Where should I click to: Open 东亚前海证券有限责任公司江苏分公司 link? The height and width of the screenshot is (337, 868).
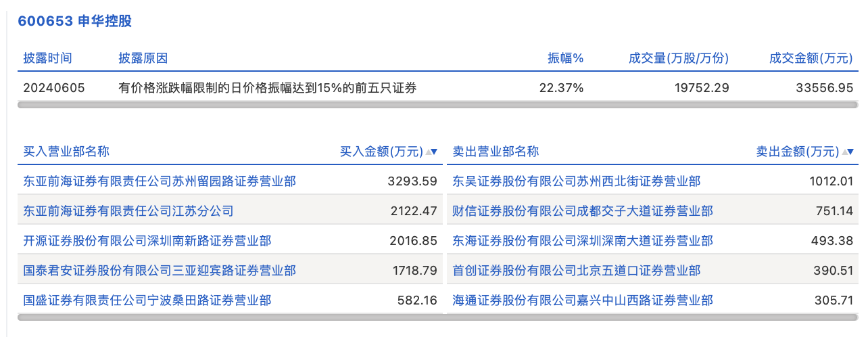(128, 211)
